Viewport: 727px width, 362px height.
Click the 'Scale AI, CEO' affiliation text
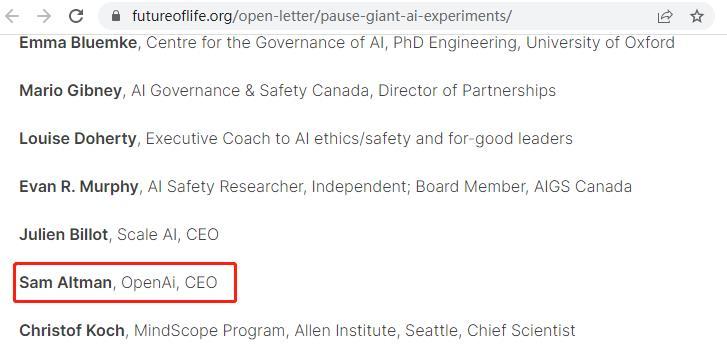pyautogui.click(x=168, y=235)
